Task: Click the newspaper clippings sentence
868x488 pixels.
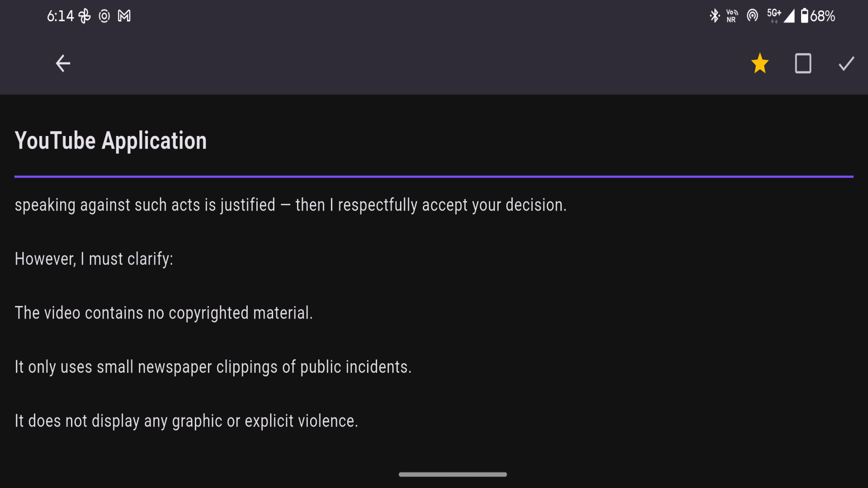Action: point(213,367)
